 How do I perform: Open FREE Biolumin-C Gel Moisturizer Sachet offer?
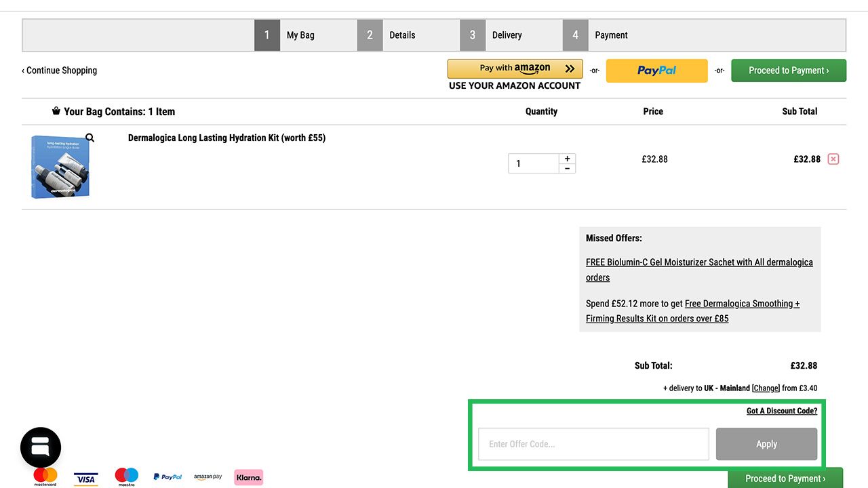coord(699,270)
